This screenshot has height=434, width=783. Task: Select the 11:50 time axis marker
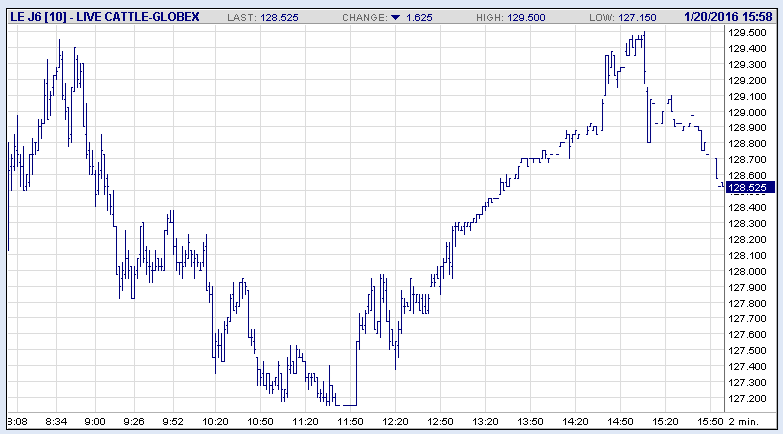coord(349,421)
